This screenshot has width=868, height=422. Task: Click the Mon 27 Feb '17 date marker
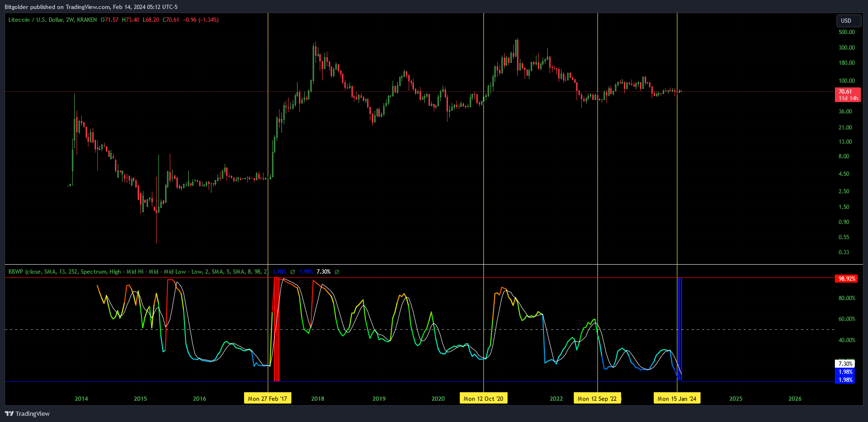(268, 398)
